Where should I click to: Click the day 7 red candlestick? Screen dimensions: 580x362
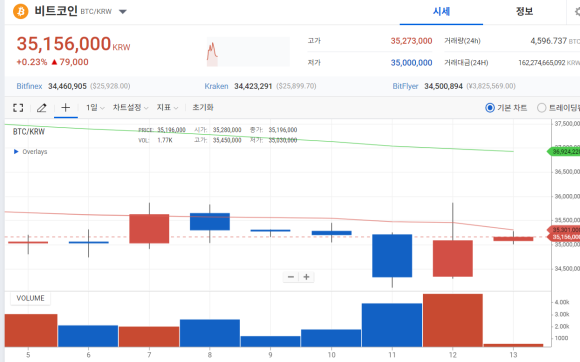pos(149,229)
